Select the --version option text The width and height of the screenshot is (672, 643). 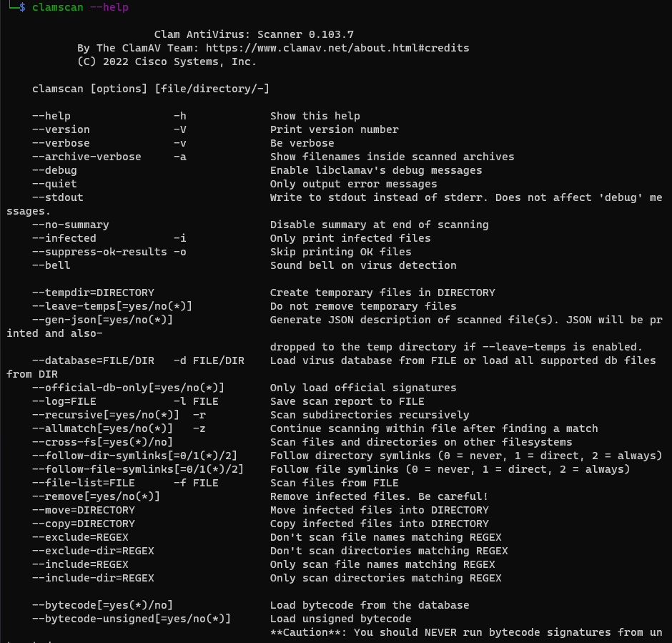click(61, 129)
